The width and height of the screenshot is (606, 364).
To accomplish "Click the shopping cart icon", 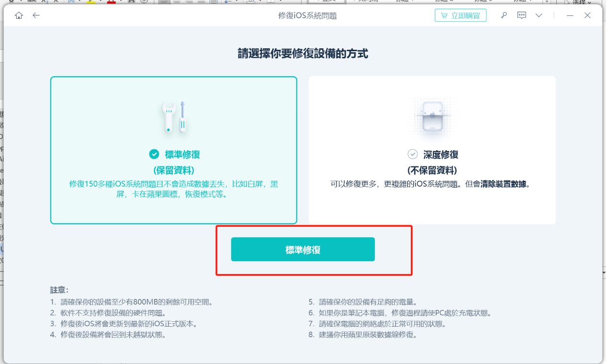I will point(444,16).
